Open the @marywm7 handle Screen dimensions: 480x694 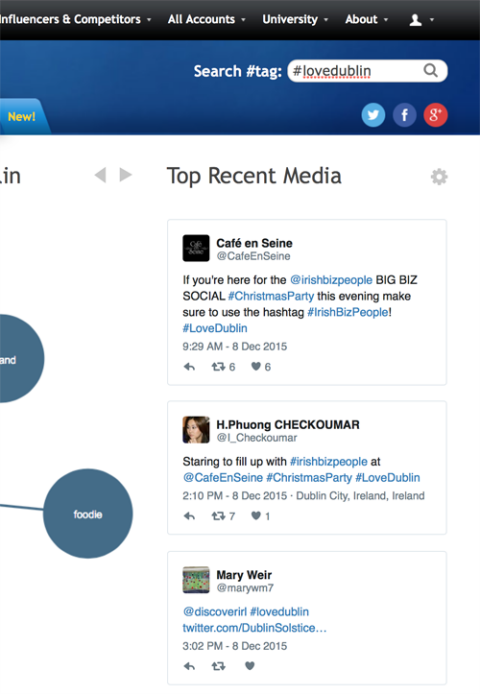pos(245,588)
